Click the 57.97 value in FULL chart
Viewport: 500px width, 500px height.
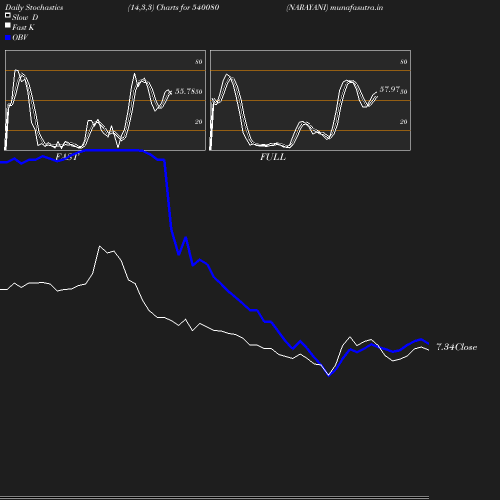(390, 89)
